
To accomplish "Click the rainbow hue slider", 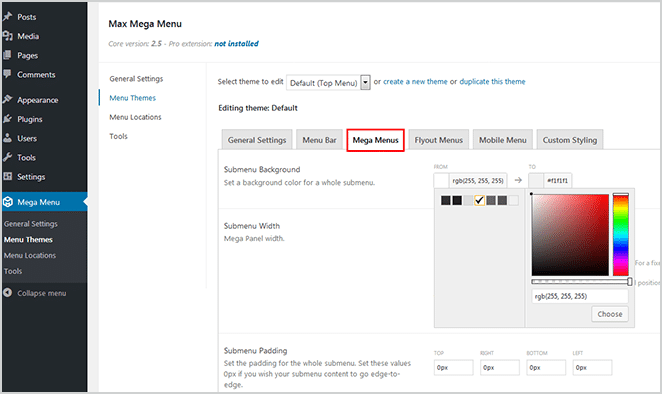I will (621, 235).
